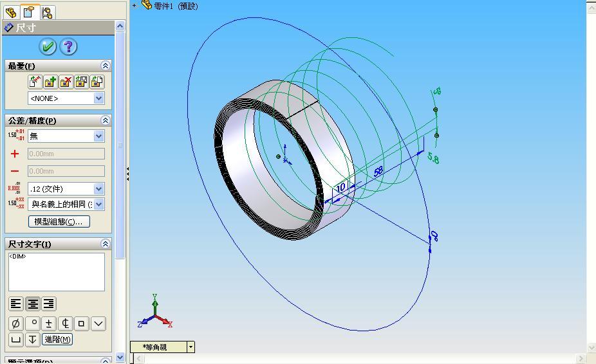Confirm dimension with green checkmark OK
The height and width of the screenshot is (364, 596).
point(48,47)
